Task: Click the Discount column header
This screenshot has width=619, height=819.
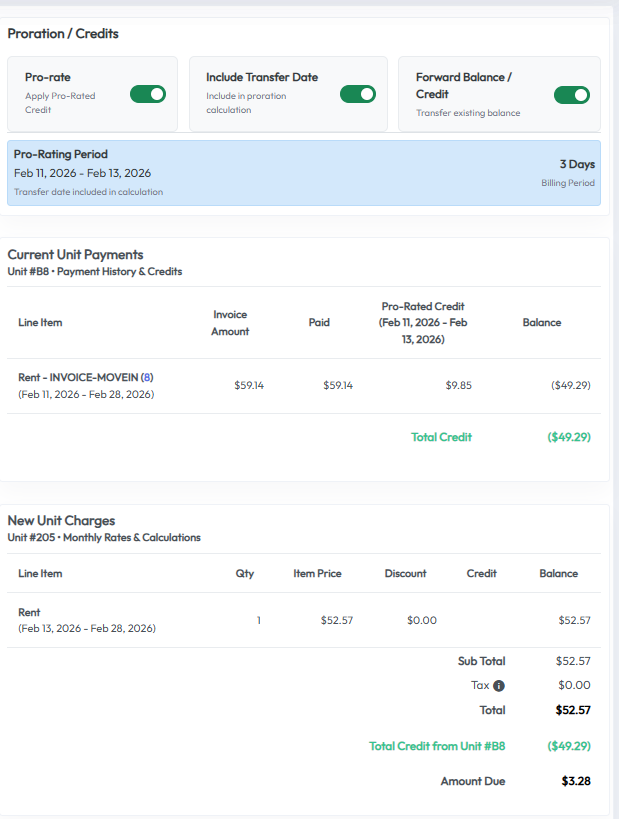Action: [405, 573]
